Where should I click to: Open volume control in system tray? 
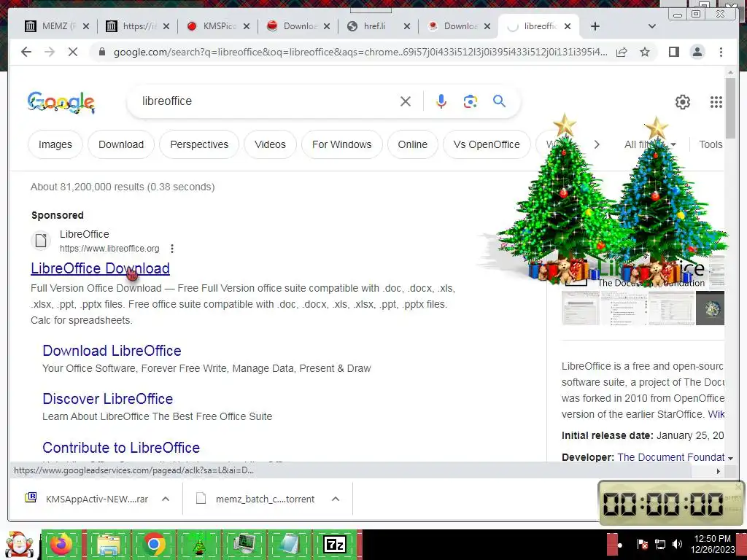pyautogui.click(x=677, y=544)
